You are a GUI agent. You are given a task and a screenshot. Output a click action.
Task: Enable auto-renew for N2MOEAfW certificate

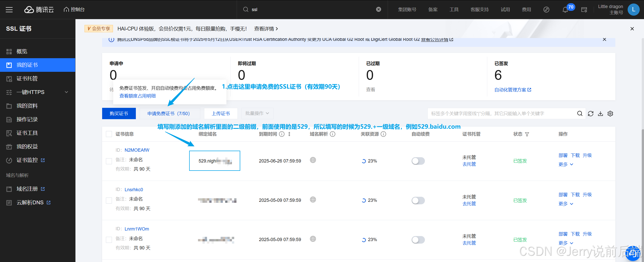[x=418, y=161]
